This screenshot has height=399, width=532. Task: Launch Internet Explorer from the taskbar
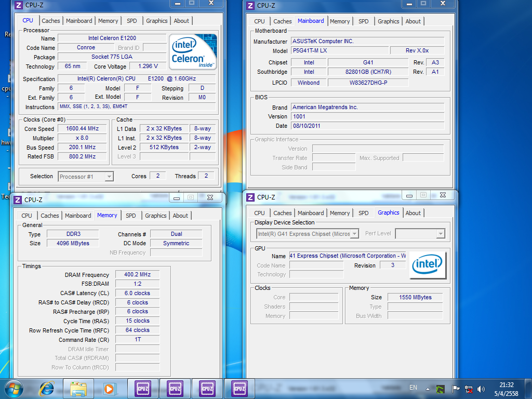point(46,389)
